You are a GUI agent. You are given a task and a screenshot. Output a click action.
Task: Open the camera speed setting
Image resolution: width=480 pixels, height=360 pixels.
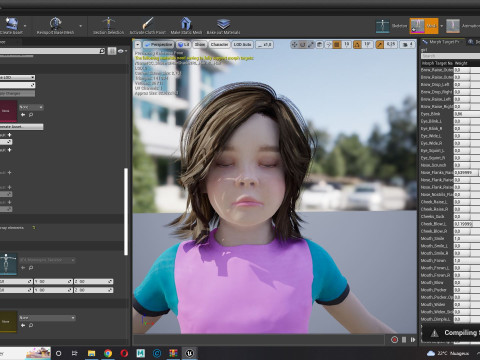[x=407, y=44]
